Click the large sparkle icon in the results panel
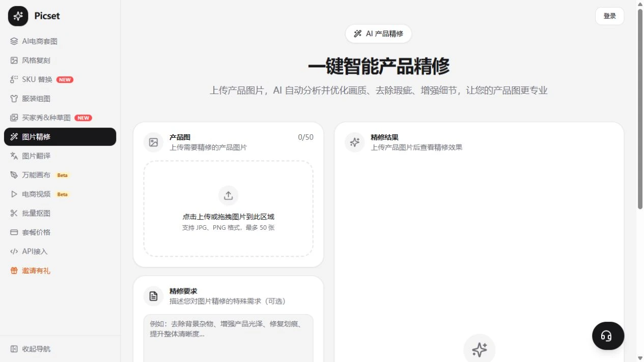 (479, 349)
